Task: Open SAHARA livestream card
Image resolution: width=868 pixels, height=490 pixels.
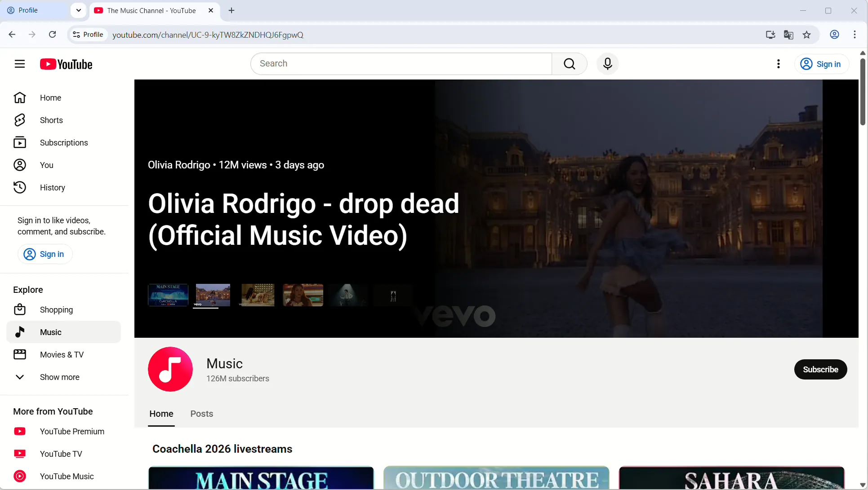Action: pyautogui.click(x=731, y=478)
